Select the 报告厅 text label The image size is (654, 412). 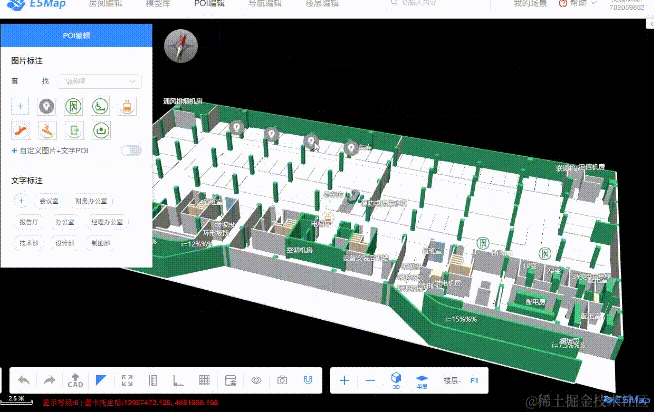(28, 222)
